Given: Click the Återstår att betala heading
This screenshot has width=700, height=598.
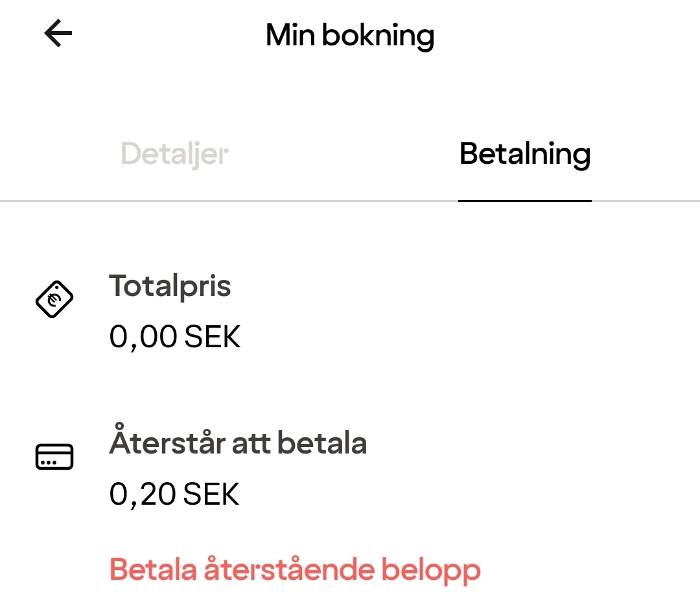Looking at the screenshot, I should coord(238,443).
